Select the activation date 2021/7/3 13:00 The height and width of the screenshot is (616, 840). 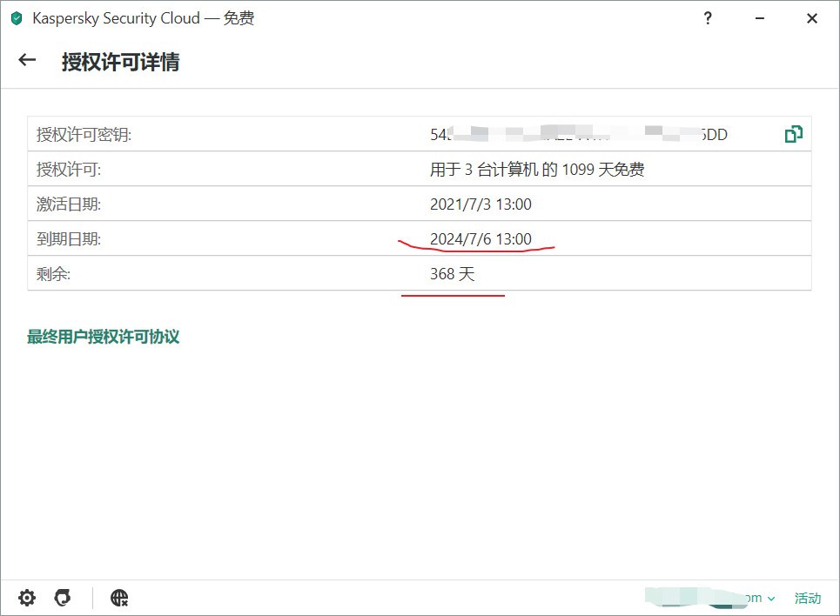pyautogui.click(x=480, y=204)
